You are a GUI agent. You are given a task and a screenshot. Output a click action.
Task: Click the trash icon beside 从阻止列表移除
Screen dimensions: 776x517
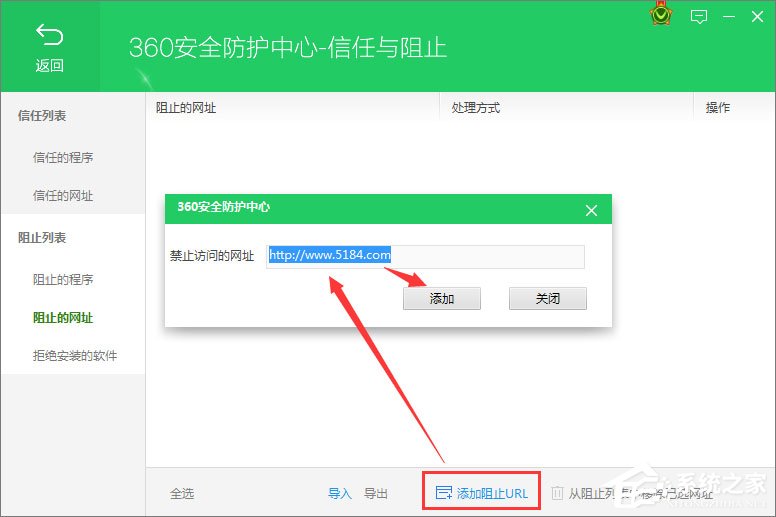click(557, 493)
